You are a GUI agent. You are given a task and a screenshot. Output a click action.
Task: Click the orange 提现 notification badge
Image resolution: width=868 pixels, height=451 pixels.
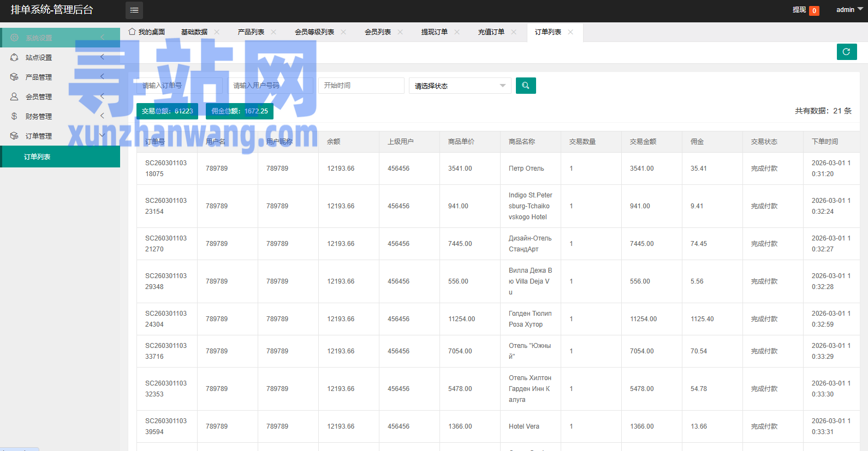pyautogui.click(x=814, y=10)
